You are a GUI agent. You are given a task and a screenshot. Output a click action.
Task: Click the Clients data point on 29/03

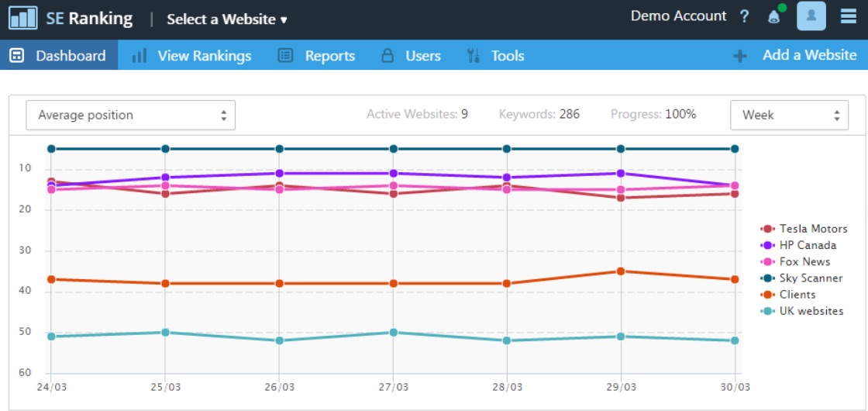pyautogui.click(x=621, y=271)
